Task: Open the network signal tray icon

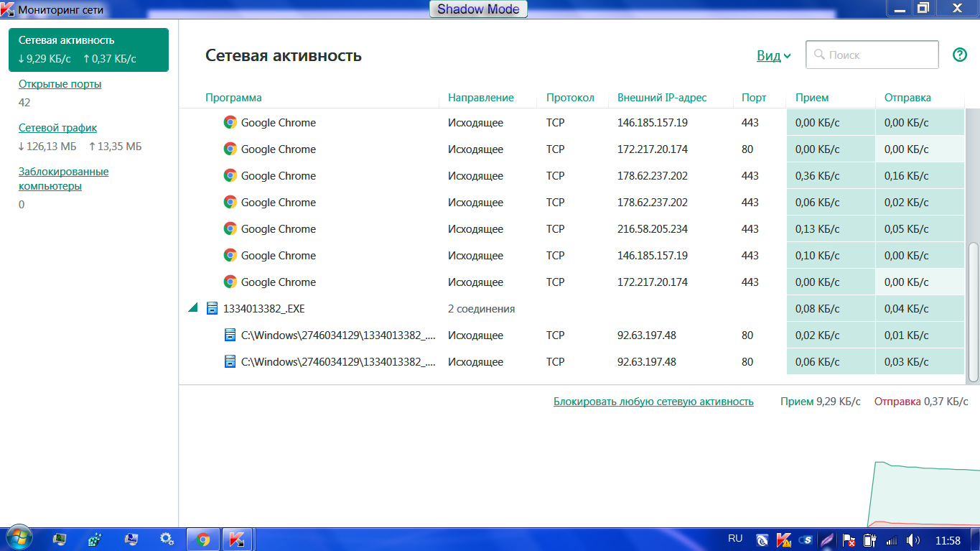Action: click(x=892, y=540)
